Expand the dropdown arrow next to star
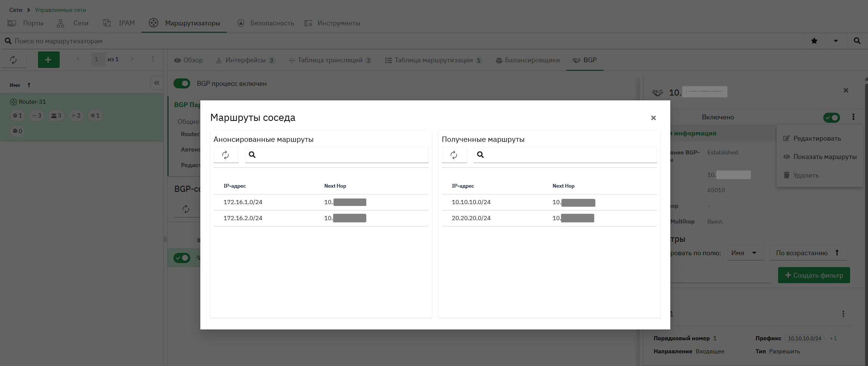Viewport: 868px width, 366px height. [x=836, y=41]
